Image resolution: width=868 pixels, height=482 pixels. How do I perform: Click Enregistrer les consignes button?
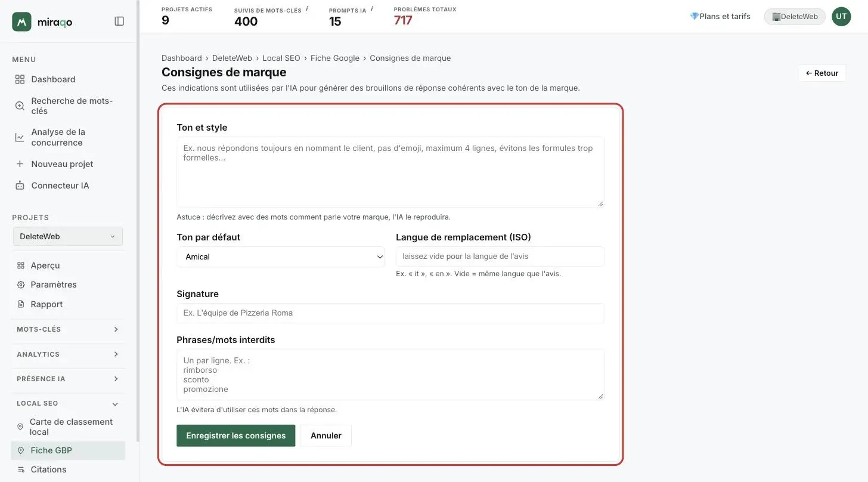(235, 435)
